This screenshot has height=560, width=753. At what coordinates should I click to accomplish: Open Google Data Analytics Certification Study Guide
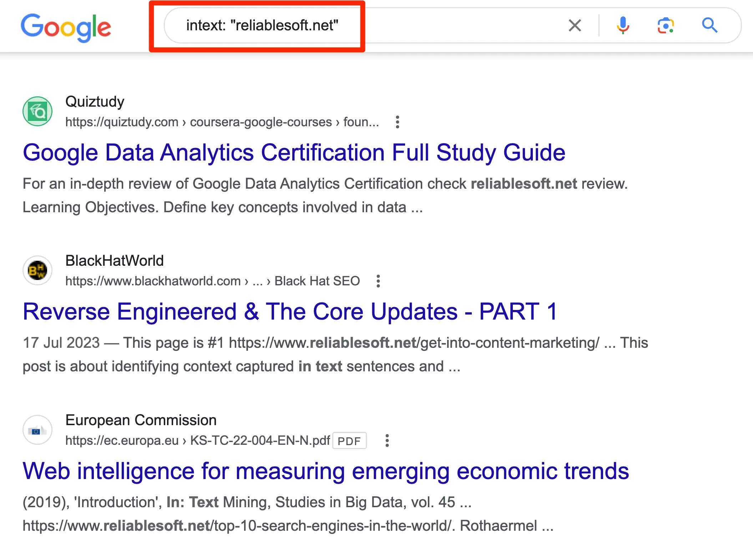pos(294,153)
